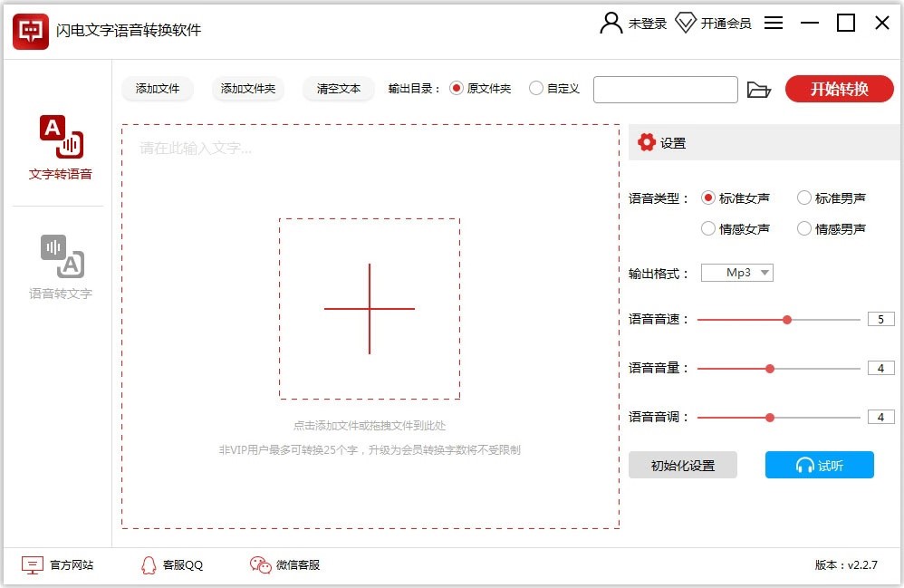Open official website monitor icon
Screen dimensions: 904x588
[x=33, y=565]
